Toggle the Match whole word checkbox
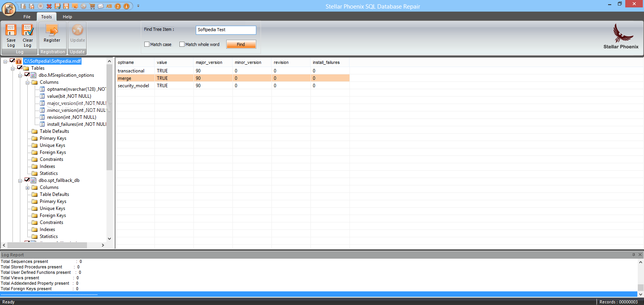This screenshot has height=305, width=644. point(182,44)
